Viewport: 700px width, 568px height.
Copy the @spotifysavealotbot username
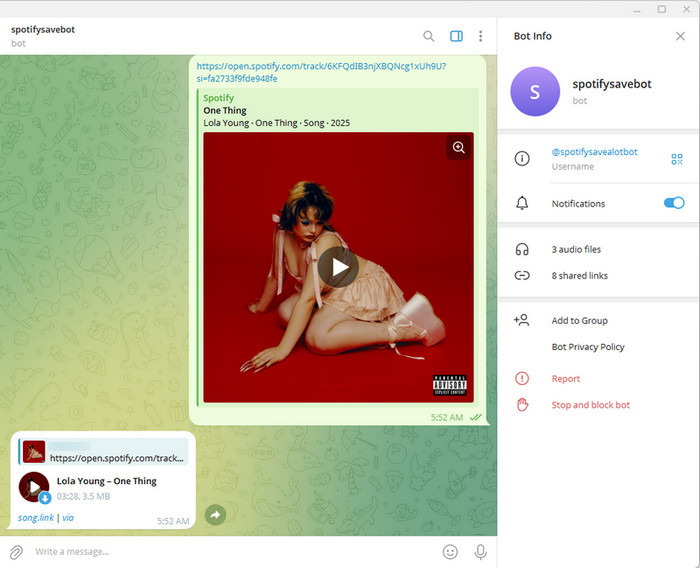(x=594, y=152)
